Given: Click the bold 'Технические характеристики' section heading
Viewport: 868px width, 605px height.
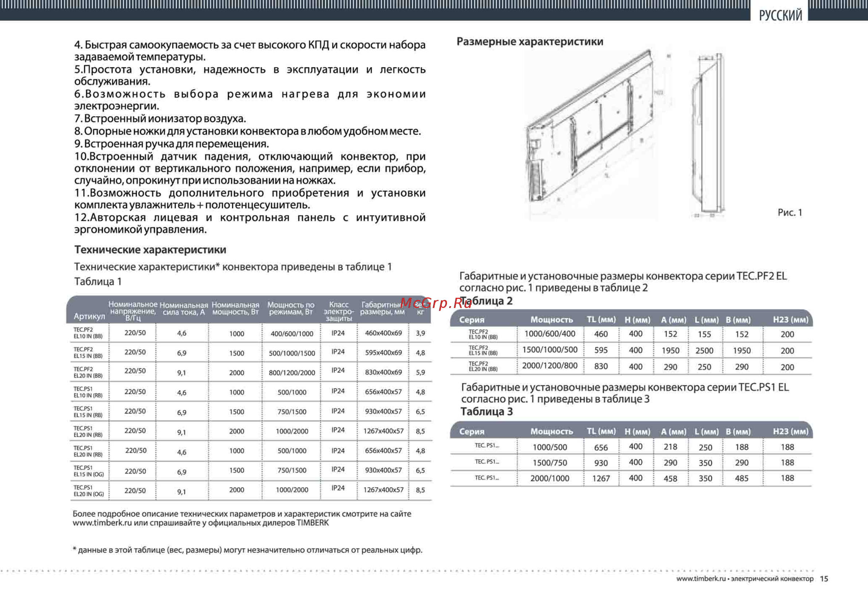Looking at the screenshot, I should (150, 250).
